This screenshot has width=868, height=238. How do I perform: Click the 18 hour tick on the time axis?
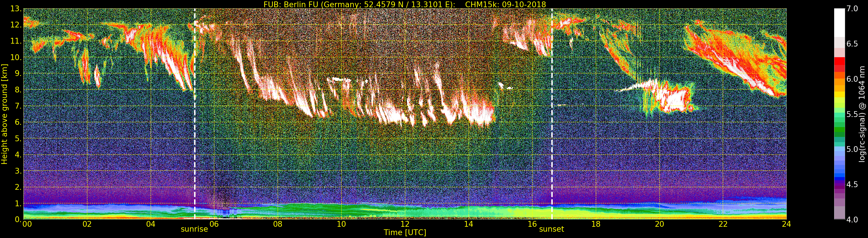(596, 224)
